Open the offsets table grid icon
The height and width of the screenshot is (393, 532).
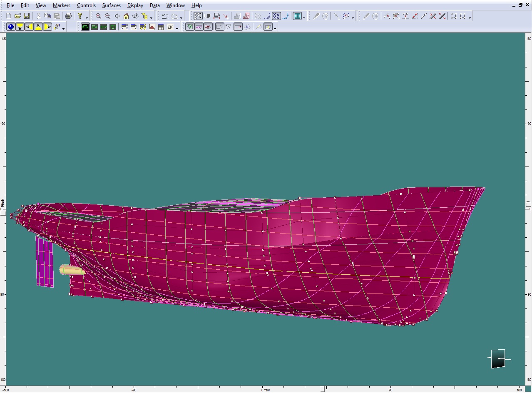[x=161, y=27]
